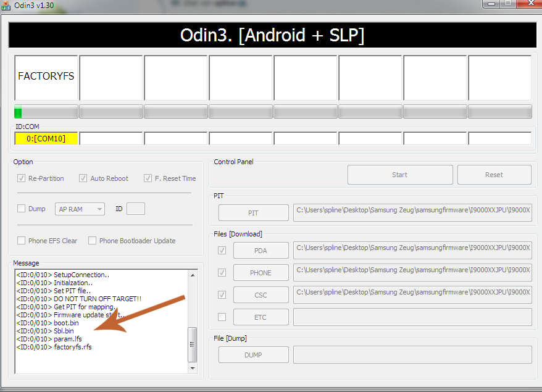Screen dimensions: 542x392
Task: Click the 'factoryfs.rfs' log line
Action: click(54, 347)
